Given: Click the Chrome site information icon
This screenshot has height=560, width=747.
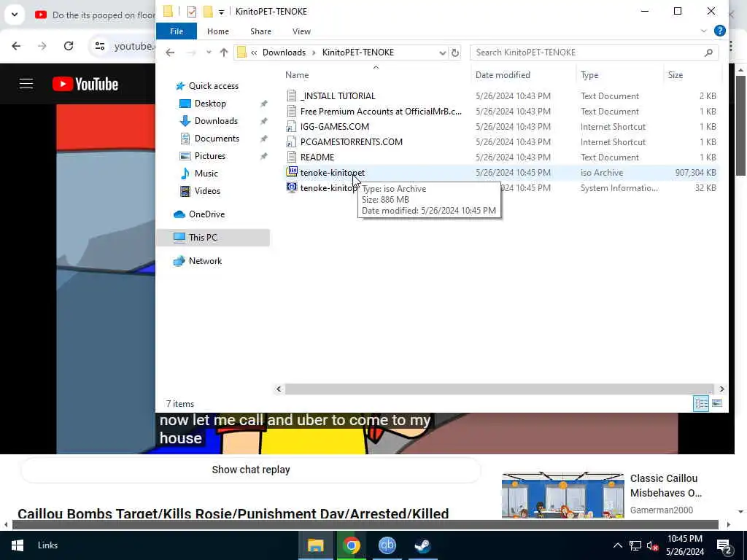Looking at the screenshot, I should (x=99, y=46).
